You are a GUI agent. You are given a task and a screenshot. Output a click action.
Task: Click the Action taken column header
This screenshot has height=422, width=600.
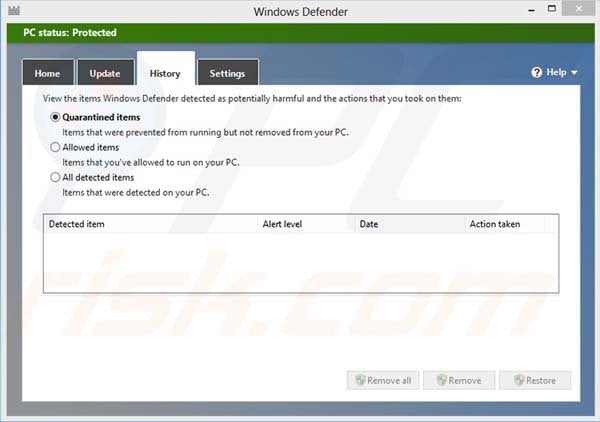[505, 224]
